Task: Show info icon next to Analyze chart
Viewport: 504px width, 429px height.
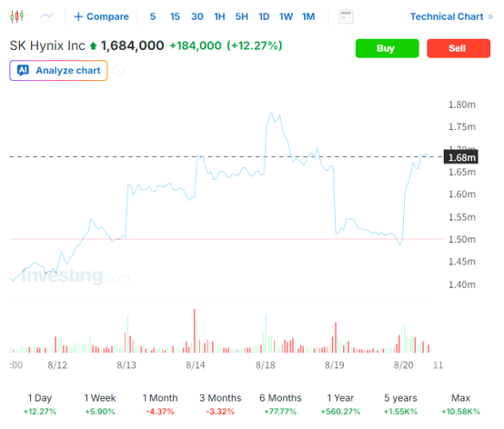Action: coord(118,70)
